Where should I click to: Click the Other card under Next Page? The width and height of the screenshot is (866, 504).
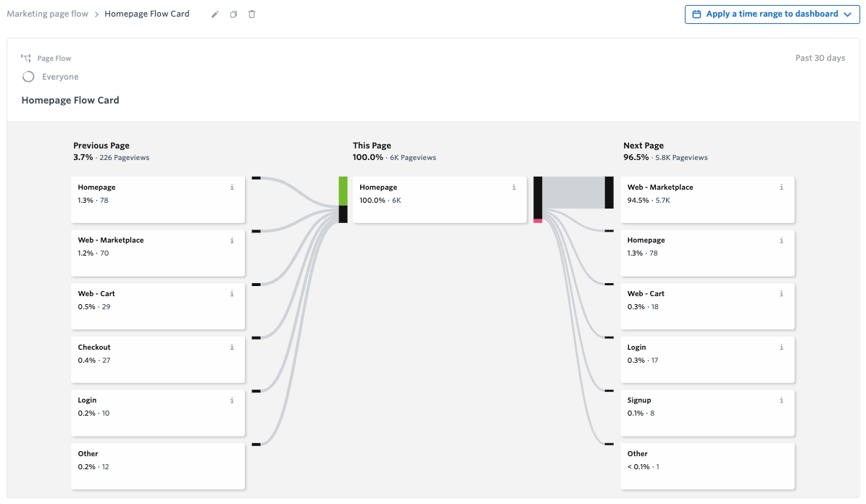coord(707,466)
